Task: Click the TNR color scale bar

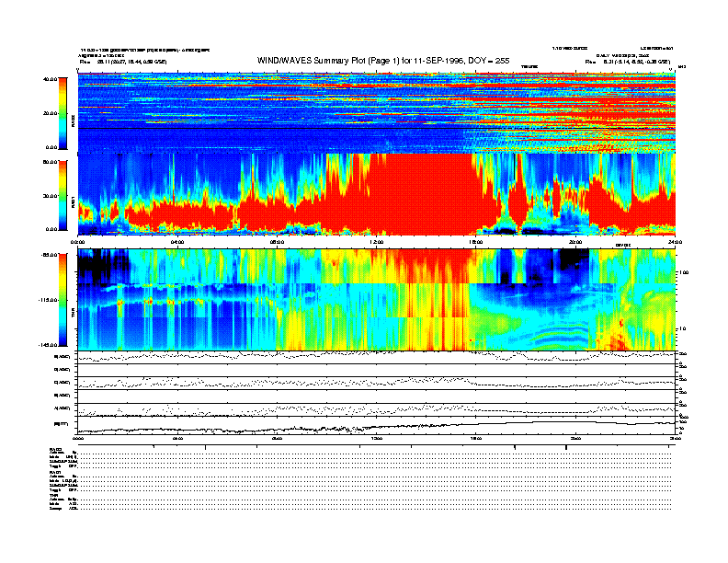Action: pos(63,300)
